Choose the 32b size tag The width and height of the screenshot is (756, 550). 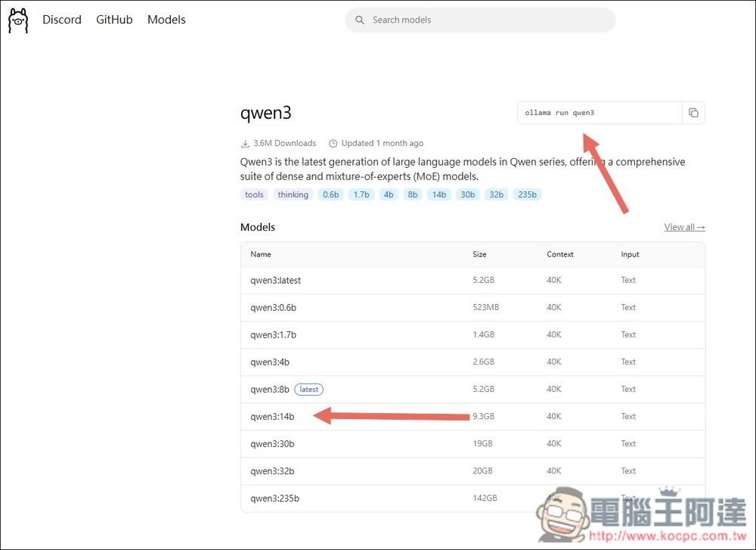click(x=496, y=194)
